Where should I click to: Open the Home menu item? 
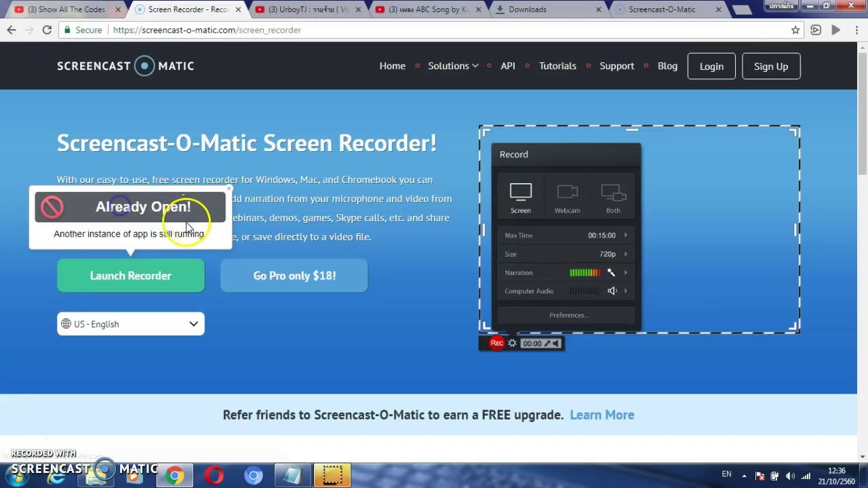[x=392, y=66]
